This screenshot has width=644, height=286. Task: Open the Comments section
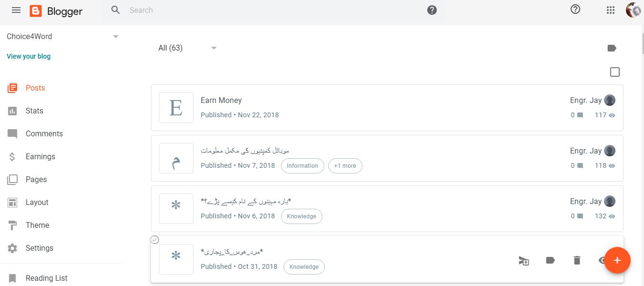[44, 133]
